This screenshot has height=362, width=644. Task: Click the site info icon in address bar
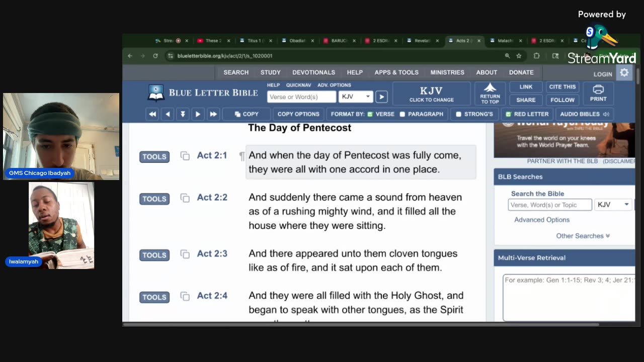tap(171, 56)
